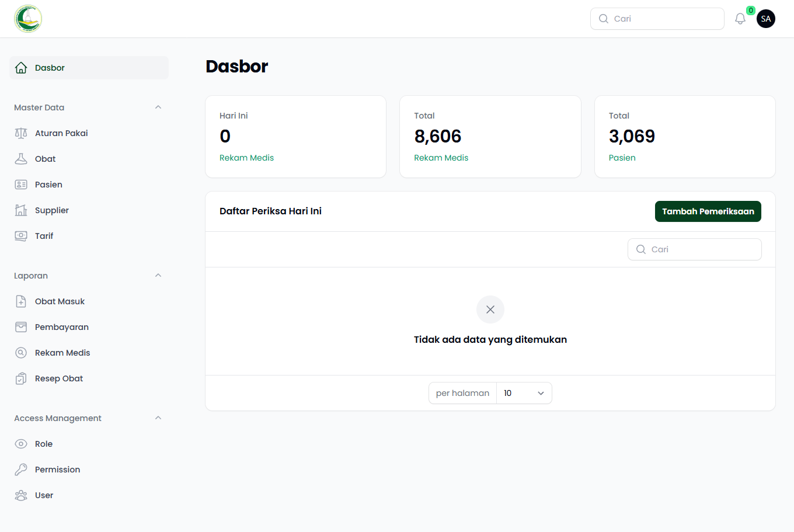Screen dimensions: 794x532
Task: Open the Pasien menu item
Action: (48, 185)
